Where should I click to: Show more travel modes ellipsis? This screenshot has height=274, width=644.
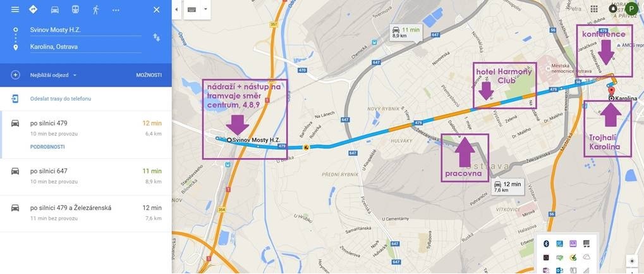[116, 10]
